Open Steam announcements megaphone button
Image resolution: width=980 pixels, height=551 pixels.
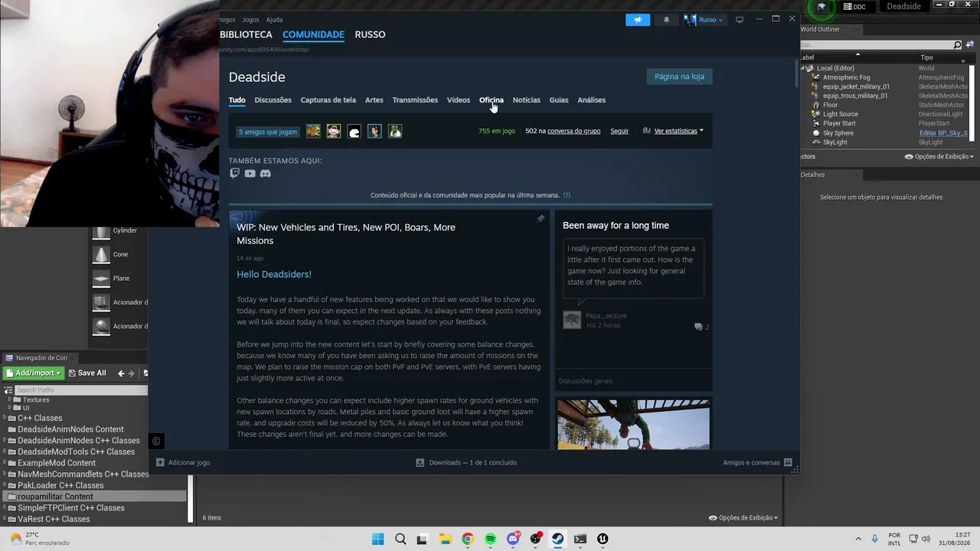(x=637, y=20)
